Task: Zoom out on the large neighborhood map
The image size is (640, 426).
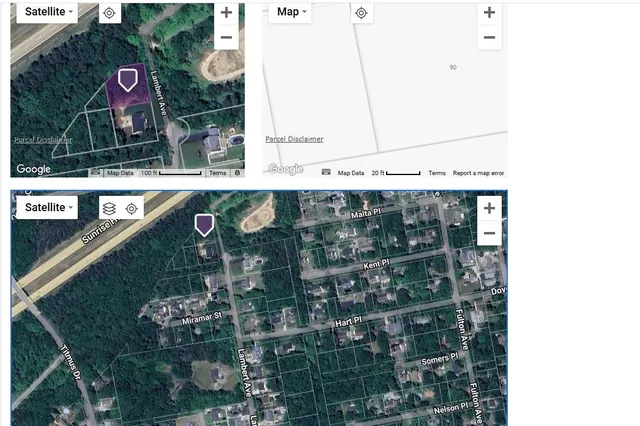Action: click(488, 233)
